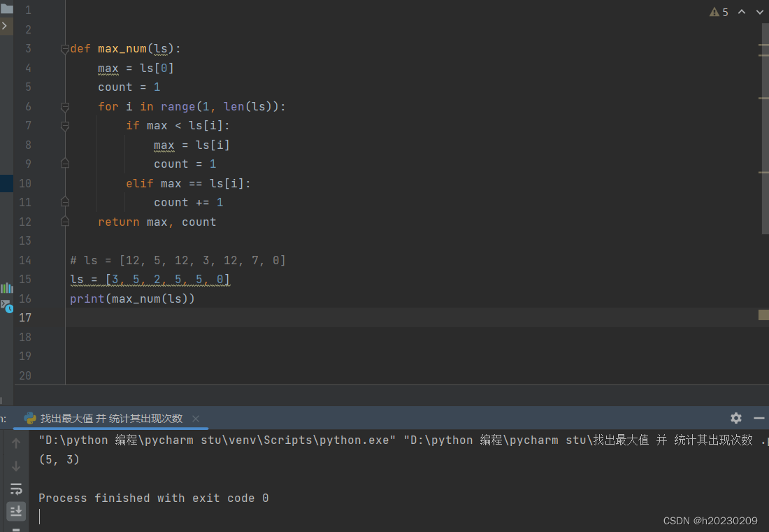Viewport: 769px width, 532px height.
Task: Click the soft-wrap icon in console toolbar
Action: point(16,489)
